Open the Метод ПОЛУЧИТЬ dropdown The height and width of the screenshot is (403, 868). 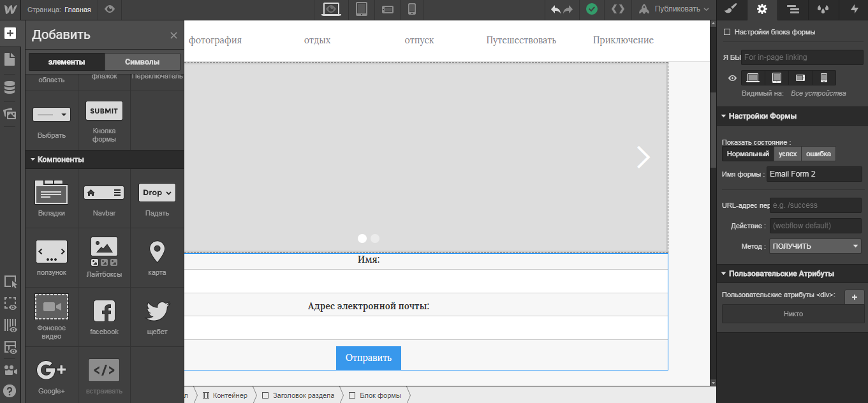[x=815, y=246]
